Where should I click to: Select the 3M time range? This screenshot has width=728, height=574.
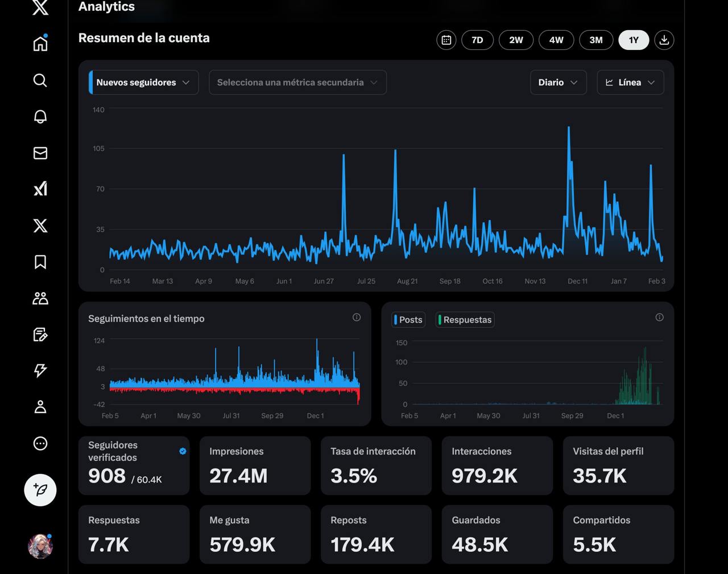pyautogui.click(x=596, y=40)
